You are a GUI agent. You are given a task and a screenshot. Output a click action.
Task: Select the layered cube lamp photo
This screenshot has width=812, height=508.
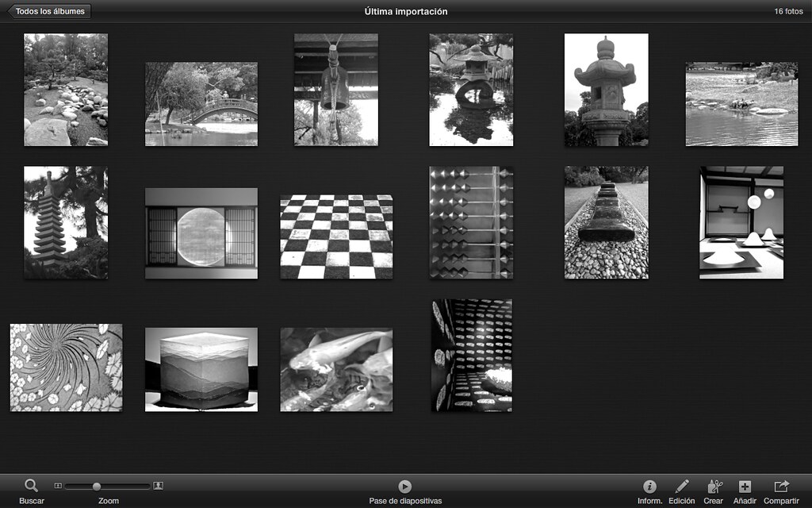click(201, 370)
